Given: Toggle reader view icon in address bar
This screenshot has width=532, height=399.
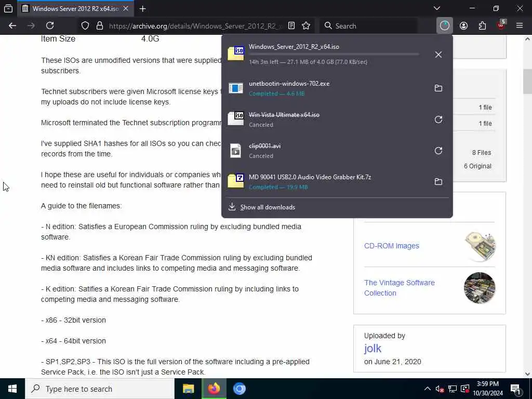Looking at the screenshot, I should pos(291,26).
